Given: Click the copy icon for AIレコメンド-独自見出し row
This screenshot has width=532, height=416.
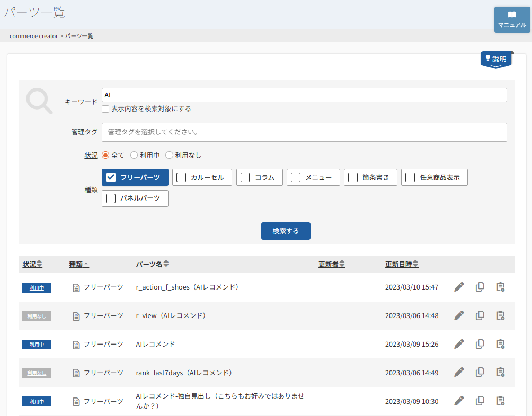Looking at the screenshot, I should 480,401.
